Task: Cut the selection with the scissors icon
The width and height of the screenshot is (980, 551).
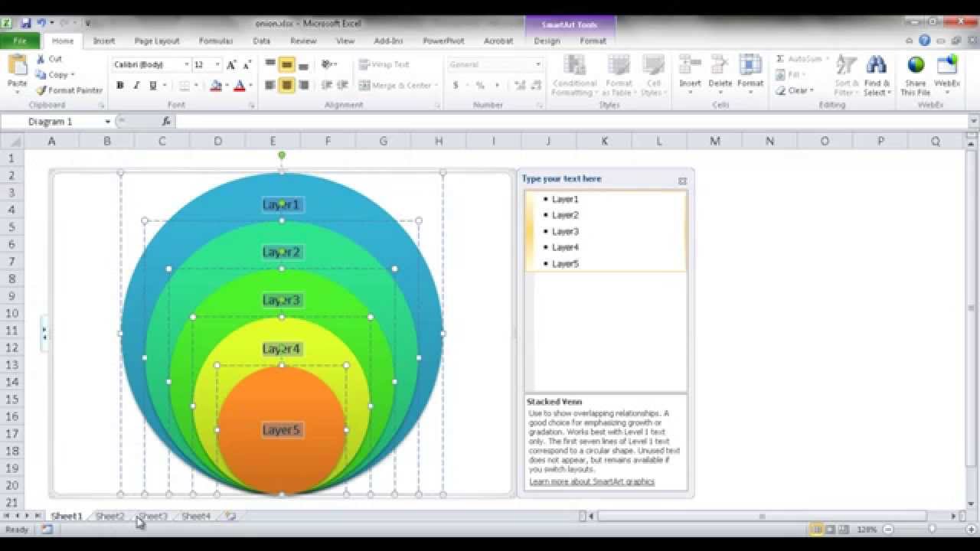Action: pyautogui.click(x=41, y=59)
